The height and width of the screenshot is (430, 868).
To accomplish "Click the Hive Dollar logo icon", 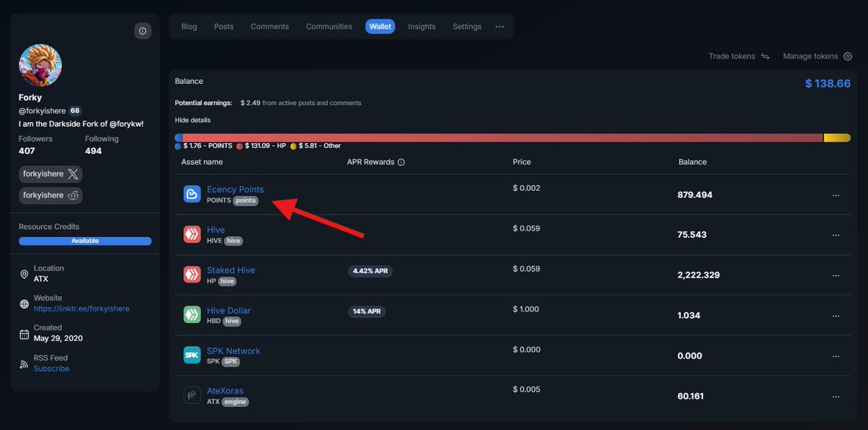I will click(192, 315).
